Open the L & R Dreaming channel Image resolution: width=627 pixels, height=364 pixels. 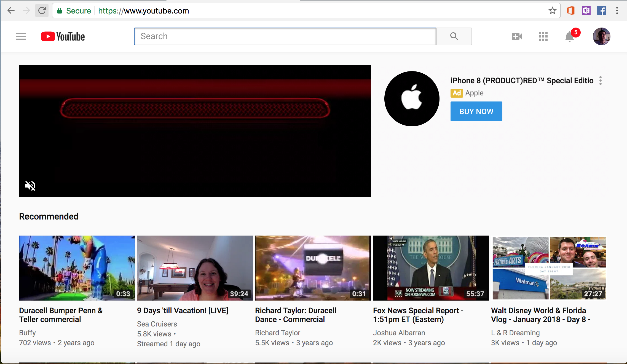[x=515, y=333]
